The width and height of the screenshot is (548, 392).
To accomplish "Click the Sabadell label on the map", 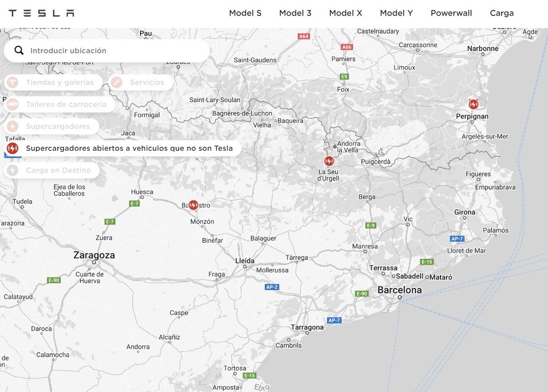I will tap(410, 276).
